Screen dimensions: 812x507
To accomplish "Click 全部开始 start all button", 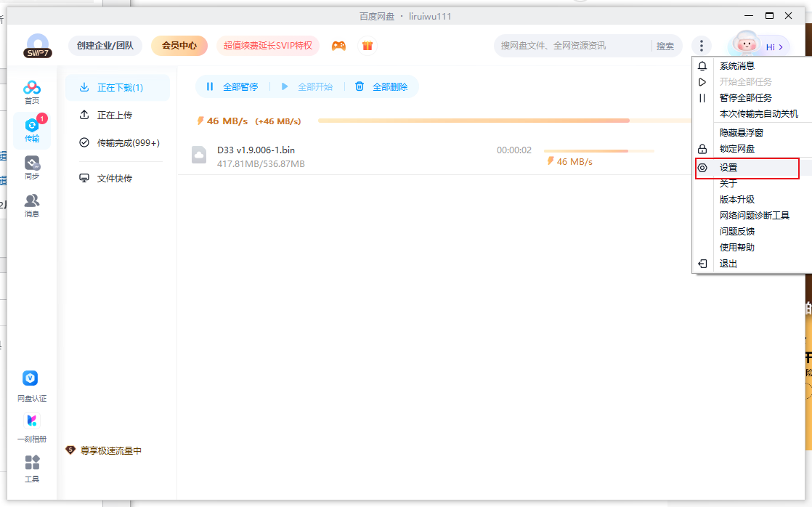I will pos(307,86).
